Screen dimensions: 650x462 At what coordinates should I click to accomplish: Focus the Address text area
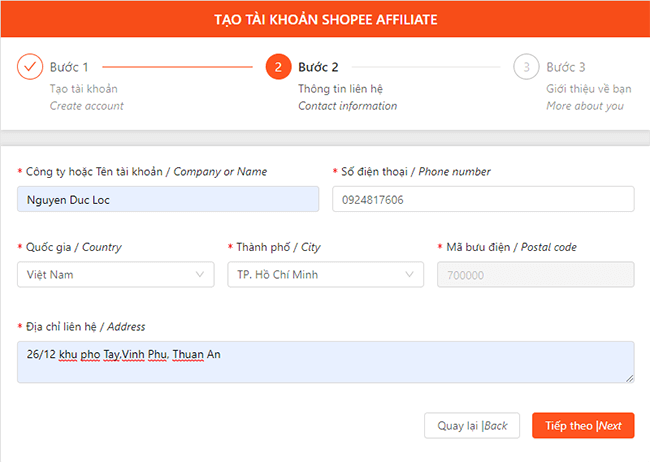tap(325, 362)
